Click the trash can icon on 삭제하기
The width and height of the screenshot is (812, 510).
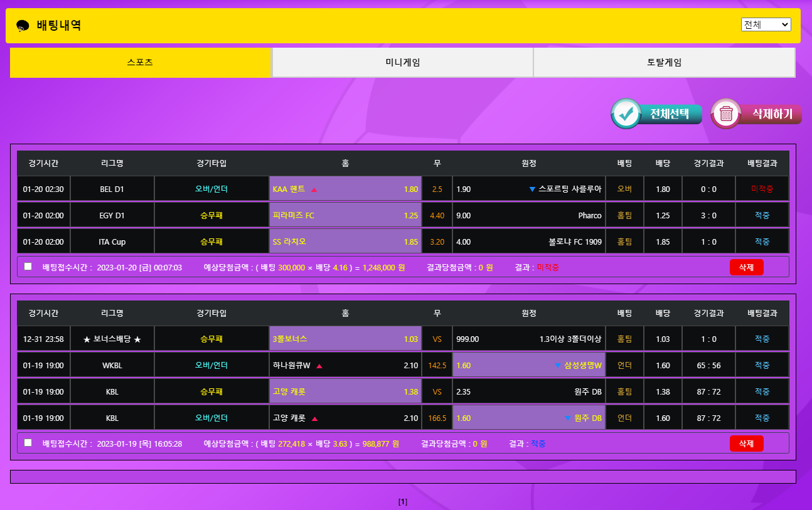coord(726,114)
